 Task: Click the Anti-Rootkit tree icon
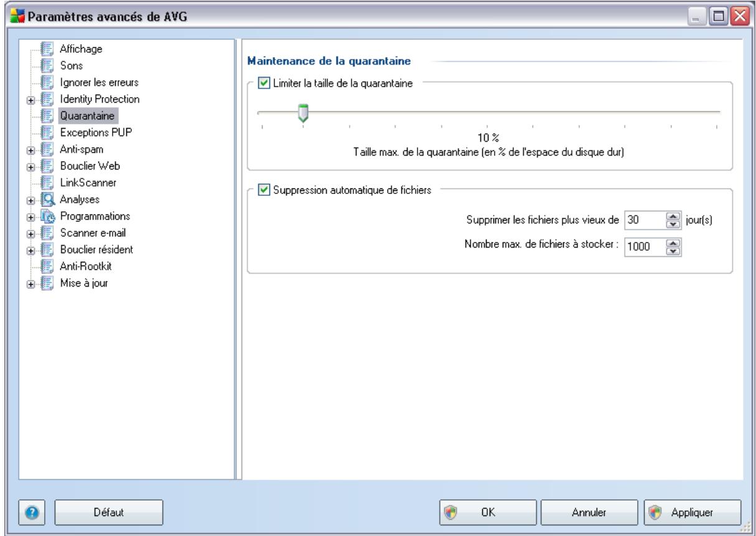(x=47, y=267)
